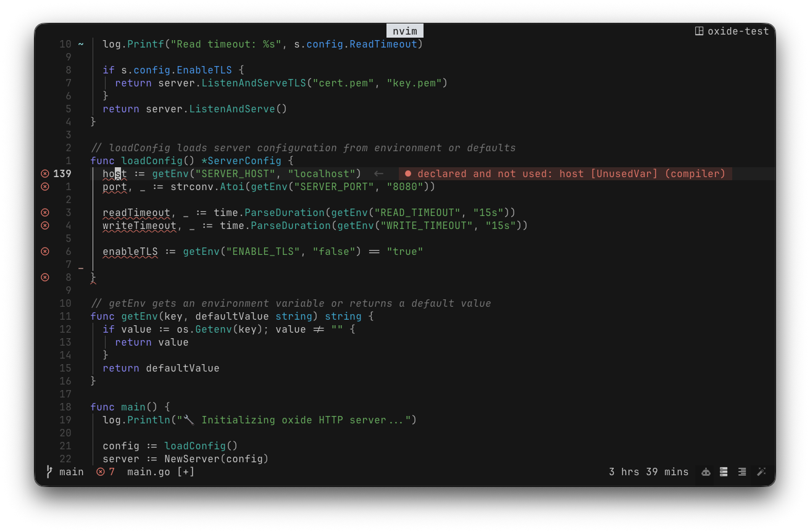Click the layout icon next to oxide-test
This screenshot has height=532, width=810.
[699, 31]
